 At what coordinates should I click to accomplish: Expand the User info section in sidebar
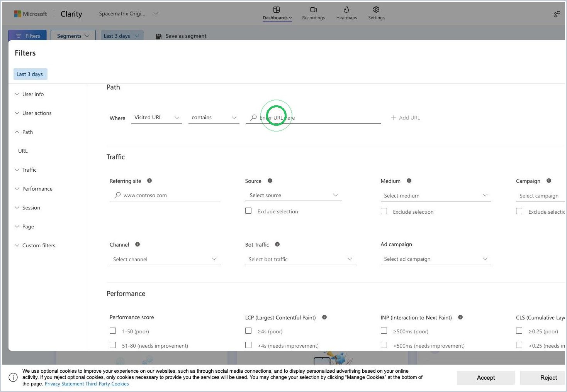click(x=29, y=94)
